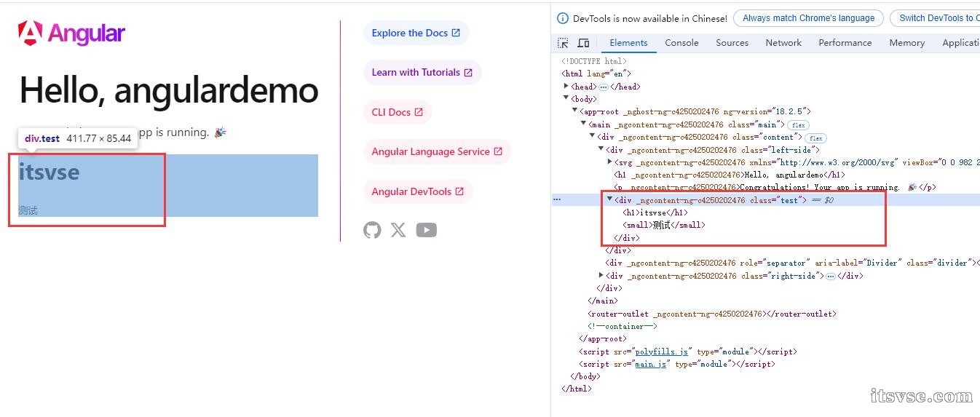Expand the head element node
The width and height of the screenshot is (980, 417).
coord(566,86)
